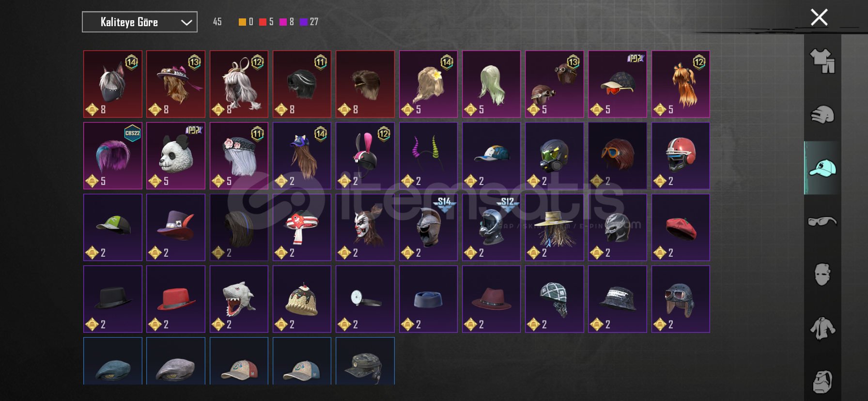Close the inventory with the X
Viewport: 868px width, 401px height.
pyautogui.click(x=819, y=17)
